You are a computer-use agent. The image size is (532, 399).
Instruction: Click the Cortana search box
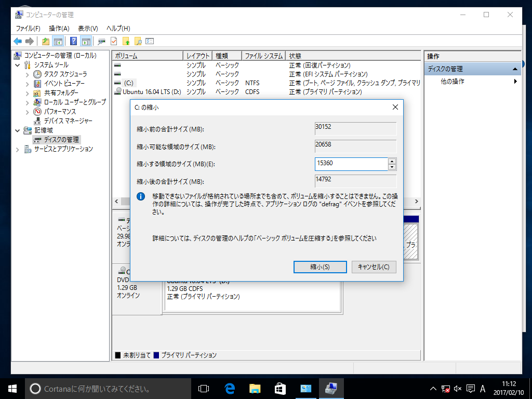108,389
